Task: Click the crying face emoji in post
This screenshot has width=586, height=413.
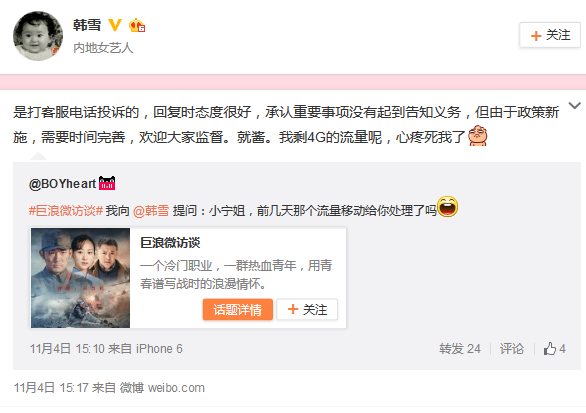Action: click(x=478, y=136)
